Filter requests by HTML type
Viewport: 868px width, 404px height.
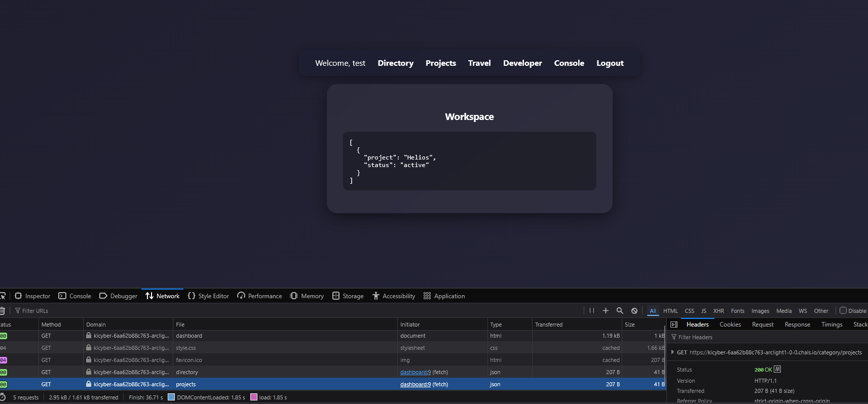click(670, 311)
